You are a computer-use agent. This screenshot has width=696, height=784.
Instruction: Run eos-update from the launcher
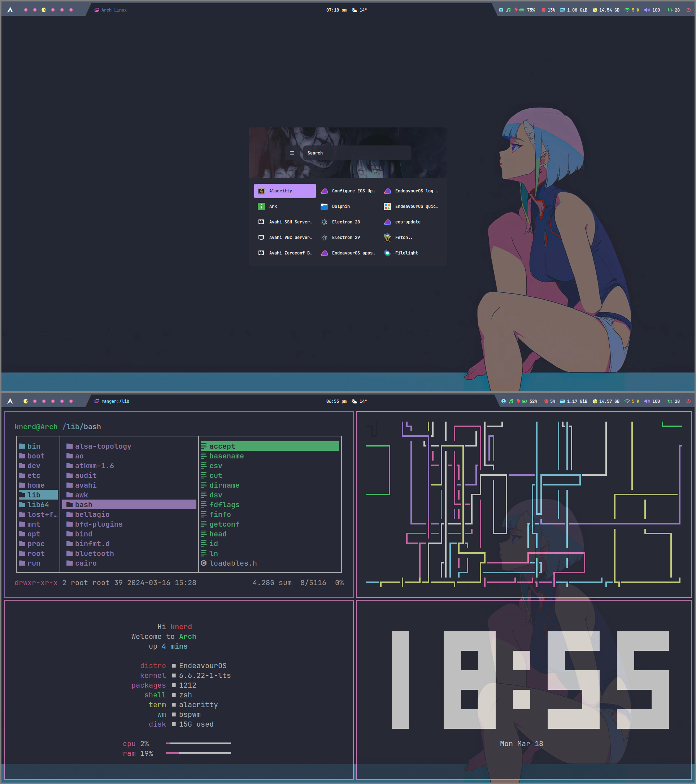411,222
